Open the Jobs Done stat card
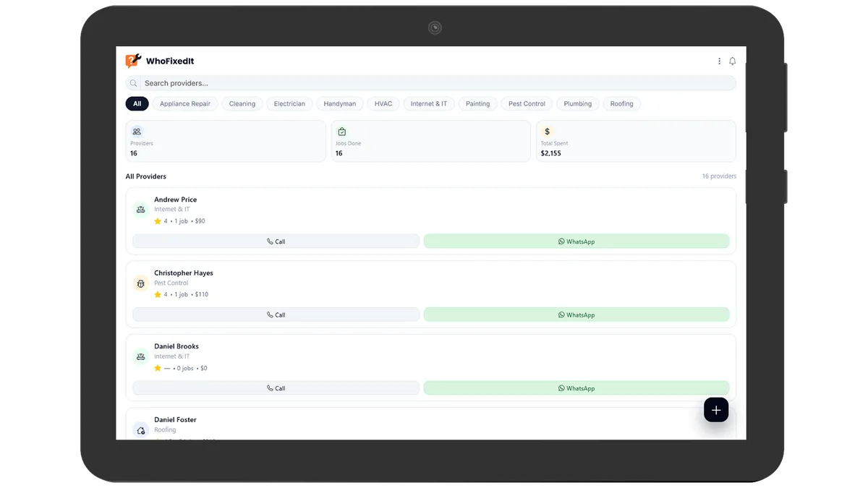Screen dimensions: 868x488 (431, 141)
